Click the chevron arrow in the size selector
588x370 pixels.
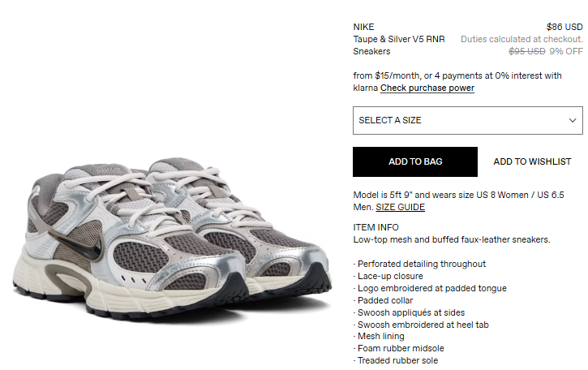[x=573, y=120]
